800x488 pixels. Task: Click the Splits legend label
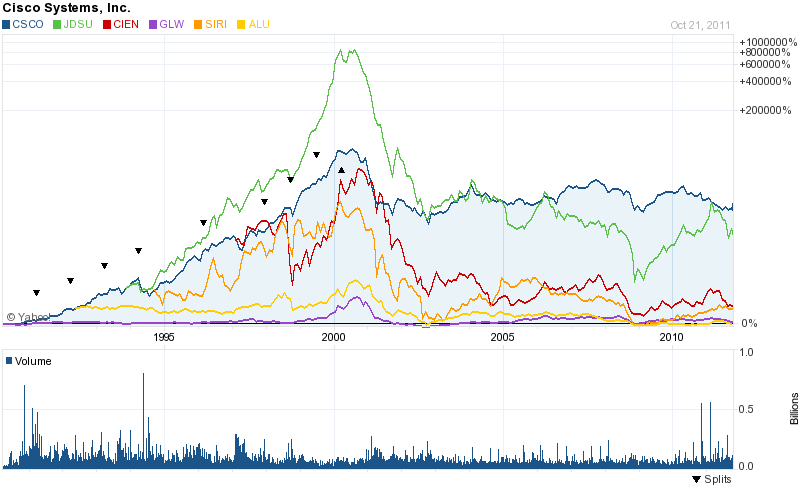[717, 479]
